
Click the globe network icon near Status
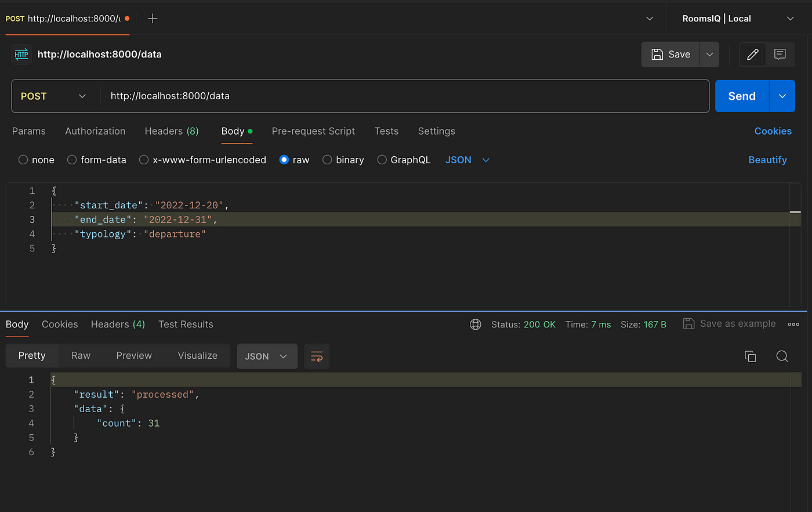tap(476, 324)
